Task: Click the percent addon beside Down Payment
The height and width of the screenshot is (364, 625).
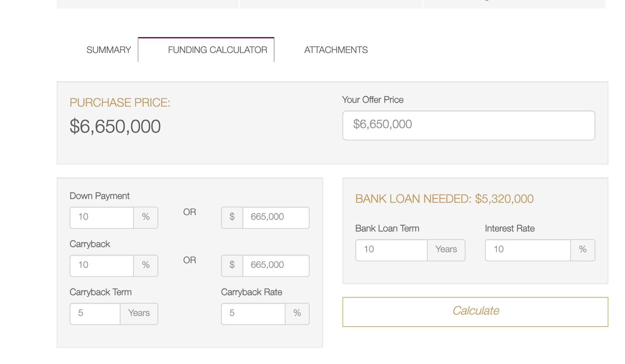Action: point(146,217)
